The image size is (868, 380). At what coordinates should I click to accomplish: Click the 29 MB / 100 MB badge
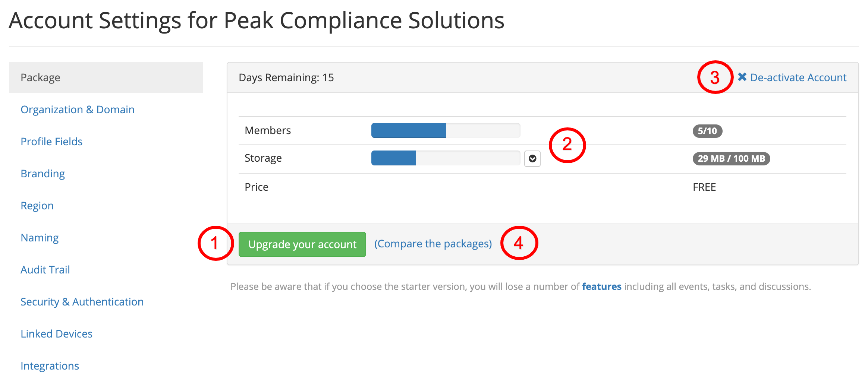click(731, 159)
